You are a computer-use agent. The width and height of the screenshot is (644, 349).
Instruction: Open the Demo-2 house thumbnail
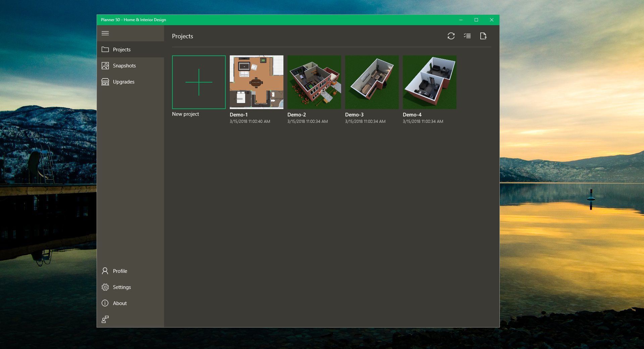314,82
